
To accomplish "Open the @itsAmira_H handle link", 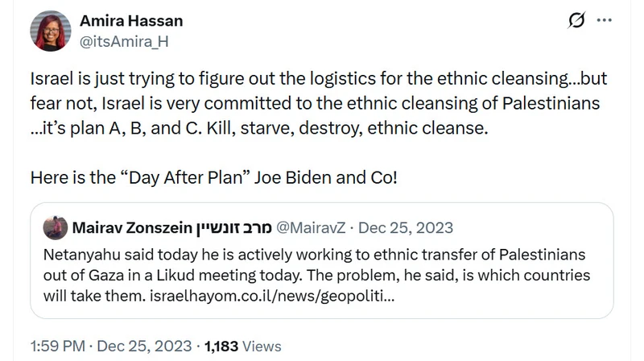I will click(x=124, y=42).
